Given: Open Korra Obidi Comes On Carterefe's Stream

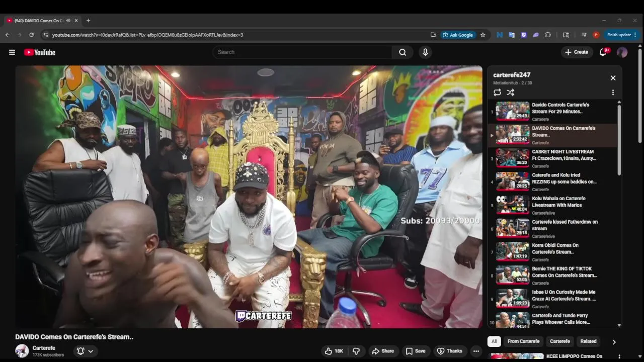Looking at the screenshot, I should pos(552,252).
